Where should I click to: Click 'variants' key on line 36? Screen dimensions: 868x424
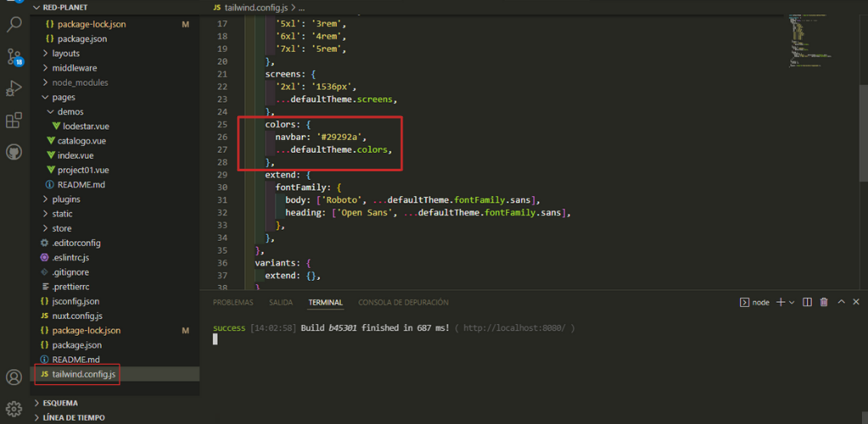[275, 263]
